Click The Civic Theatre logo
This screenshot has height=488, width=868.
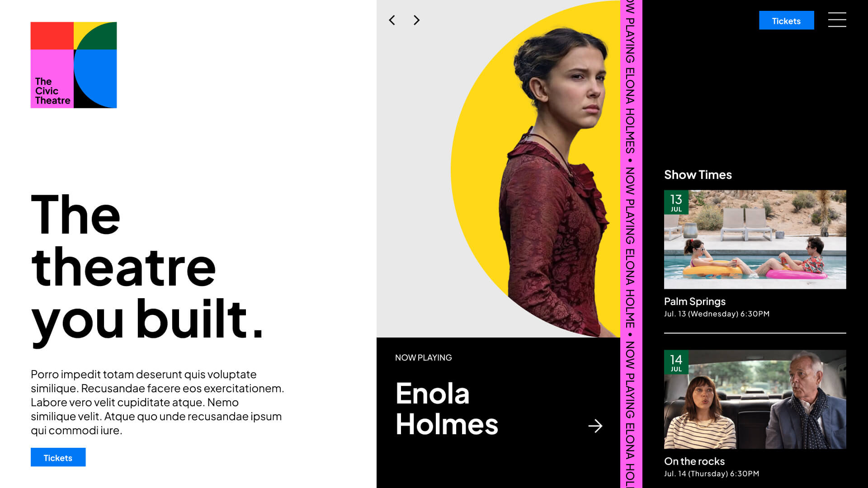[74, 65]
